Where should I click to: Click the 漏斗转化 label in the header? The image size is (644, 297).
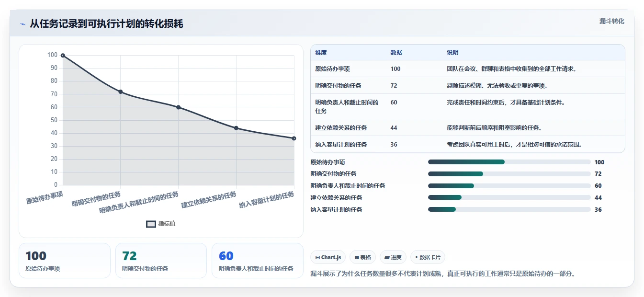point(612,21)
